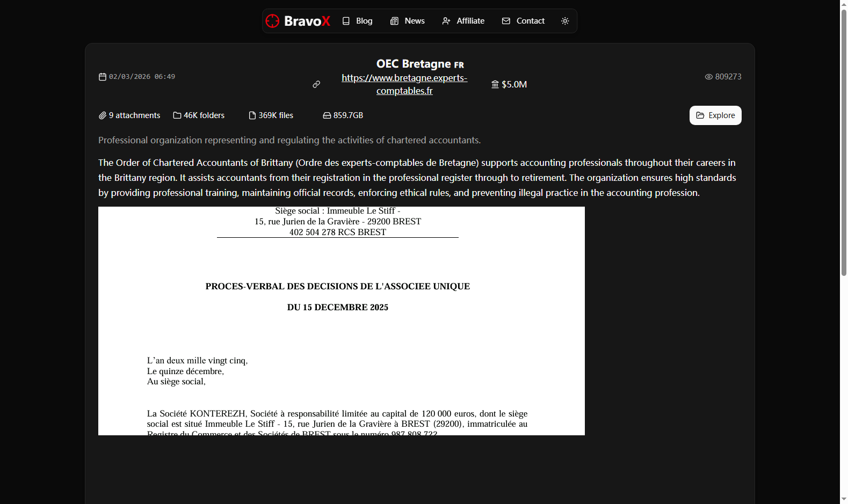
Task: Open the Affiliate nav link
Action: click(x=463, y=21)
